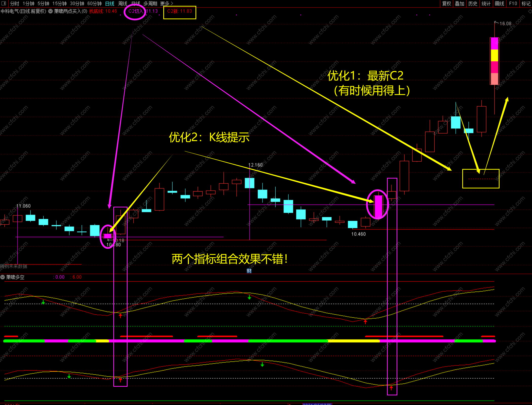Click the 标记 mark button

(x=526, y=4)
